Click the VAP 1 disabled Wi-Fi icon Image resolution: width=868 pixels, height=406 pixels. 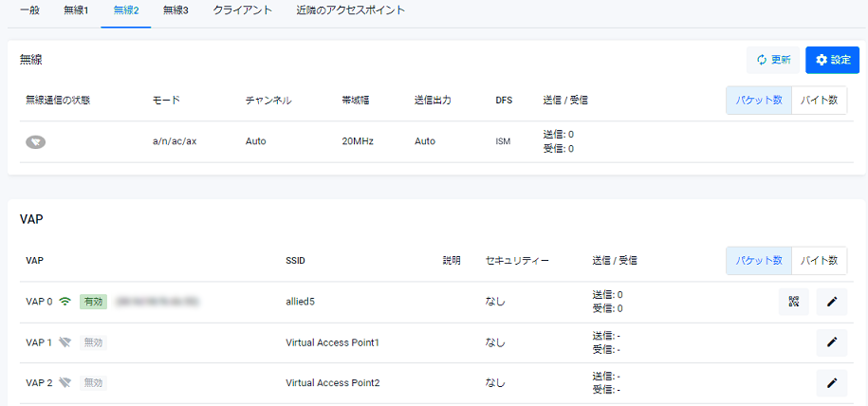pos(65,342)
